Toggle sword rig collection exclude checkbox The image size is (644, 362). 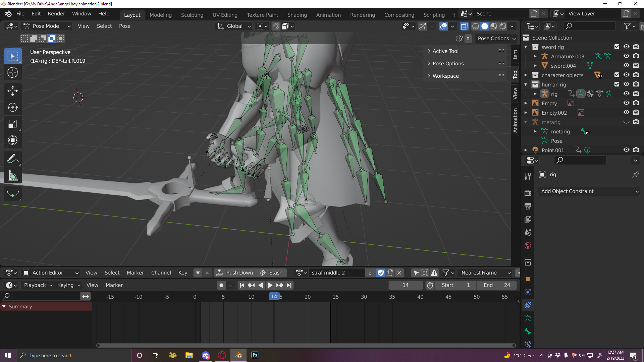[617, 47]
